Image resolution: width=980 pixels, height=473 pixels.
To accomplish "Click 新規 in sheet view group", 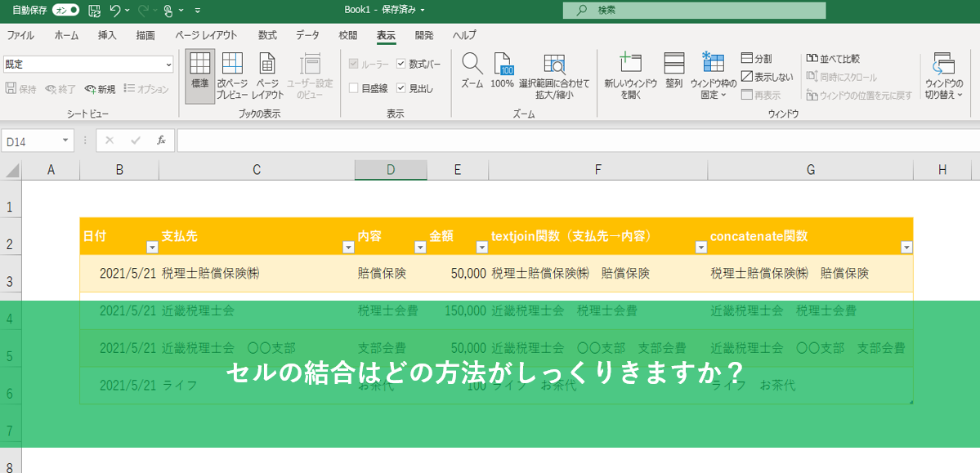I will tap(100, 89).
